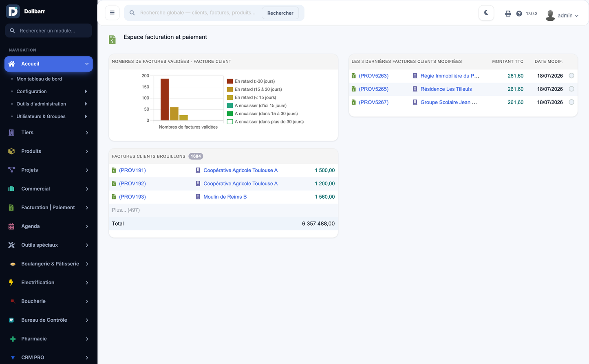Click the Commercial briefcase icon

pos(11,189)
